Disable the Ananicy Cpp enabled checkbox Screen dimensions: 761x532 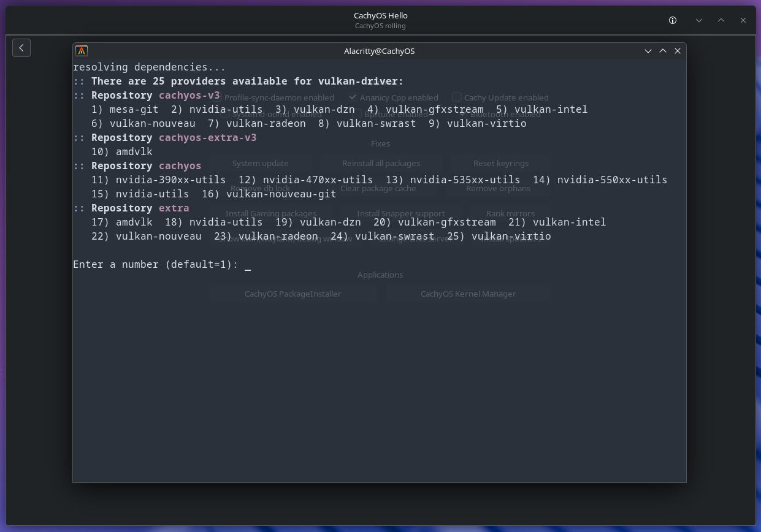pos(353,97)
